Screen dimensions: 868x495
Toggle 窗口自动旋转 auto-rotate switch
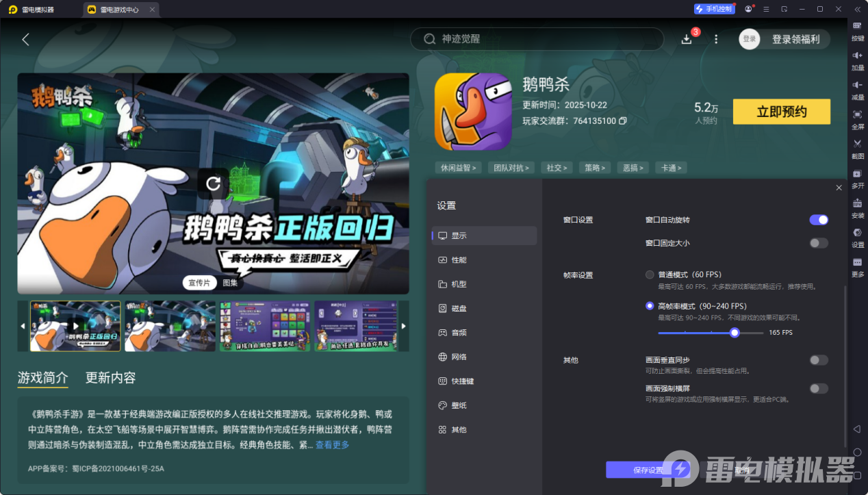tap(818, 220)
